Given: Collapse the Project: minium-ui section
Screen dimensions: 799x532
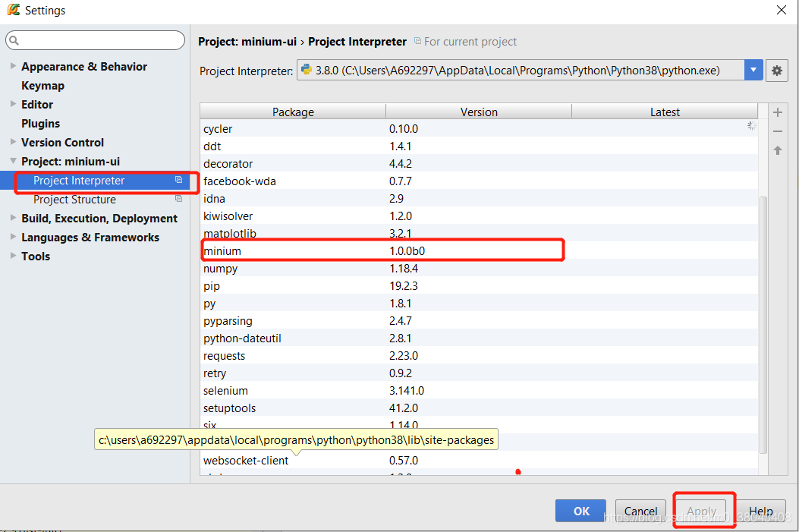Looking at the screenshot, I should pos(13,161).
